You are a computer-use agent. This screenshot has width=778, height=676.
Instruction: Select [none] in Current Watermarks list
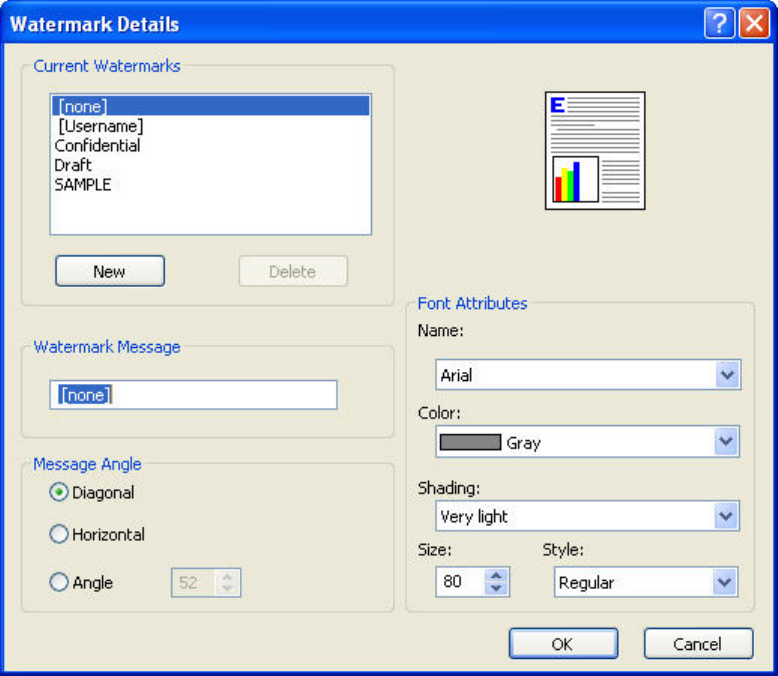click(x=83, y=106)
